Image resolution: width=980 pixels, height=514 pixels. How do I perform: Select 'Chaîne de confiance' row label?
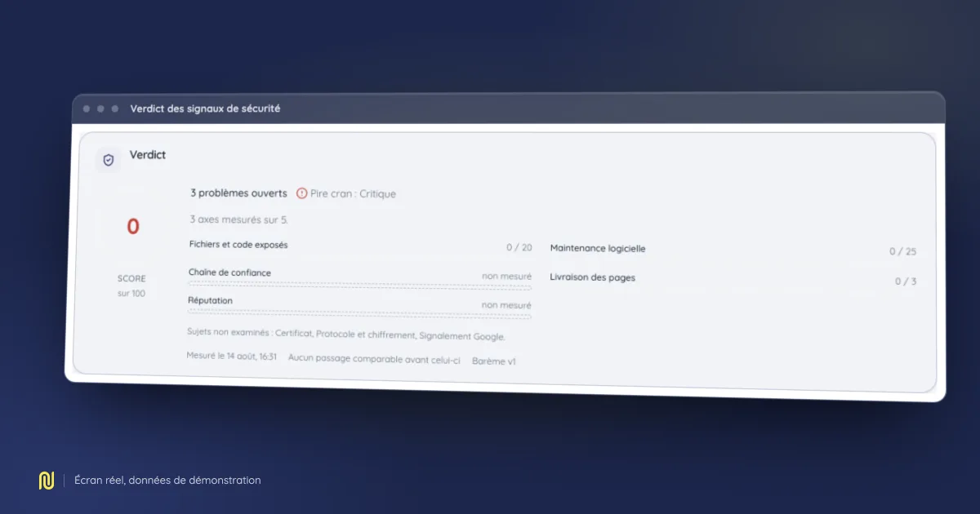coord(229,273)
